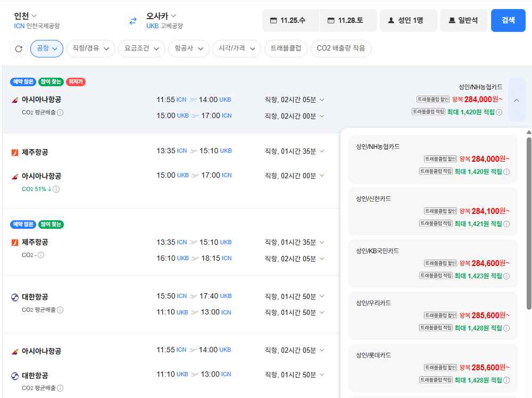Click info icon beside 1,420원 적립 in top row
532x398 pixels.
499,112
